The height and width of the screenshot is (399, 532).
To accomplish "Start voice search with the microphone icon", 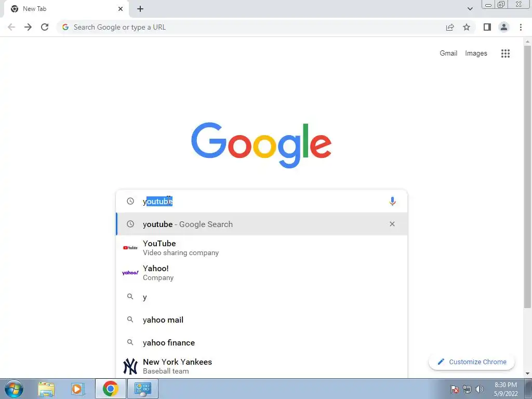I will coord(392,201).
